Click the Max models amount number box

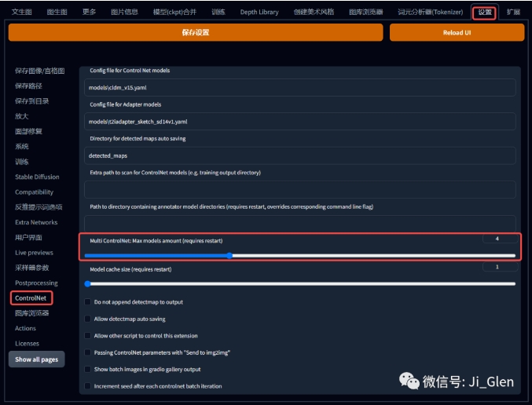pyautogui.click(x=497, y=239)
